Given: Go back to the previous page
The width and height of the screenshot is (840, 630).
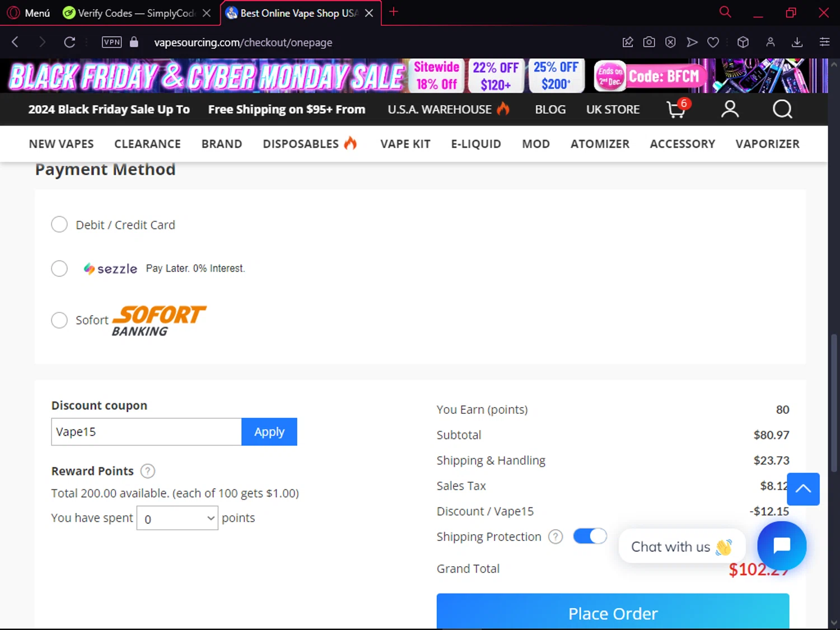Looking at the screenshot, I should tap(15, 42).
